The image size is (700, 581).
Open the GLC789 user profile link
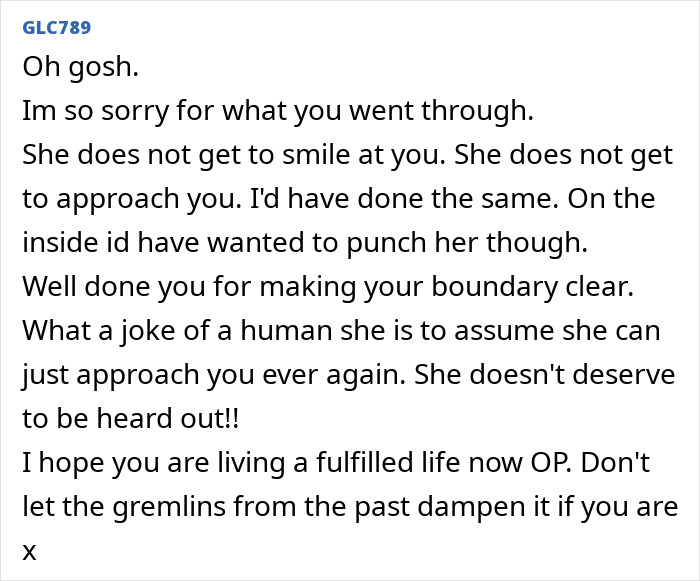(56, 27)
